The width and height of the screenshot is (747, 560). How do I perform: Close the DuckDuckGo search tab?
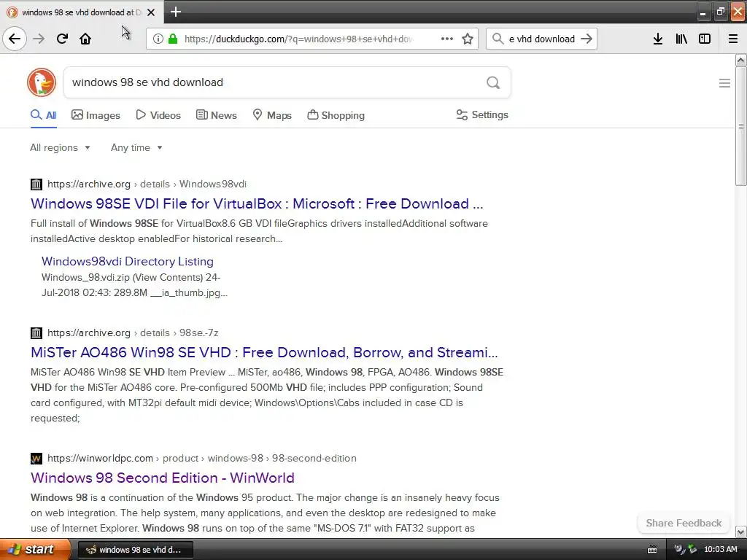click(x=151, y=12)
